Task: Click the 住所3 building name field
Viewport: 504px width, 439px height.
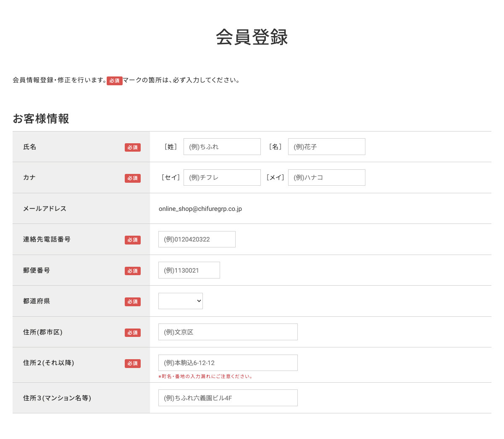Action: (x=228, y=398)
